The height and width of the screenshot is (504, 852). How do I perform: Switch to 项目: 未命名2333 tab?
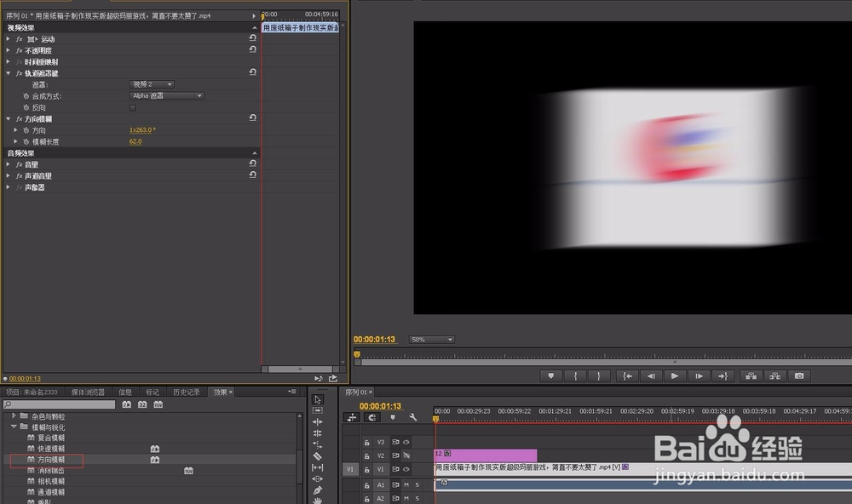(x=32, y=392)
